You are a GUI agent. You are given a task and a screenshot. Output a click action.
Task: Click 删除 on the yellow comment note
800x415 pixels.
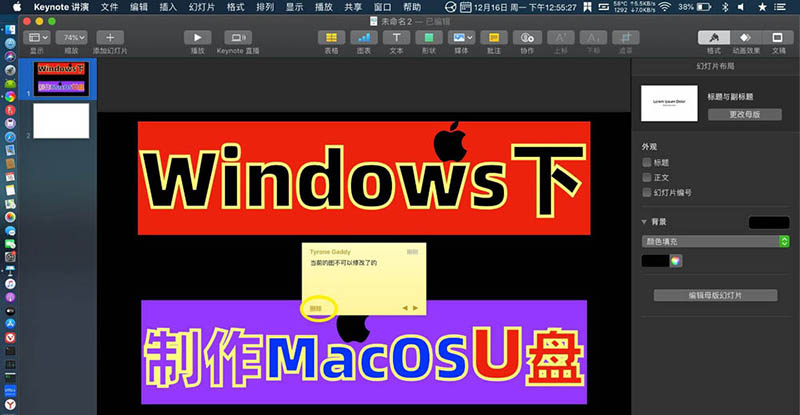point(316,308)
